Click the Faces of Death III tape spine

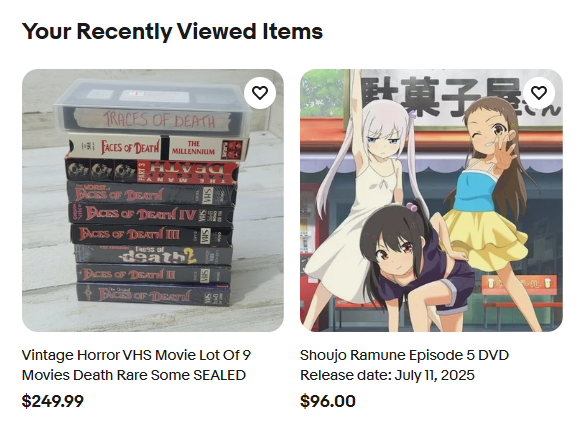pyautogui.click(x=151, y=235)
